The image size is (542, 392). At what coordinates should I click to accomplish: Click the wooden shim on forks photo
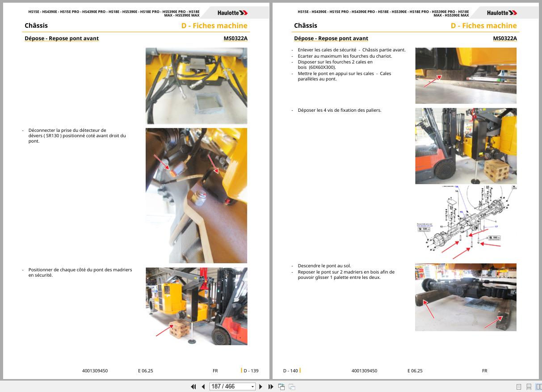click(x=466, y=76)
